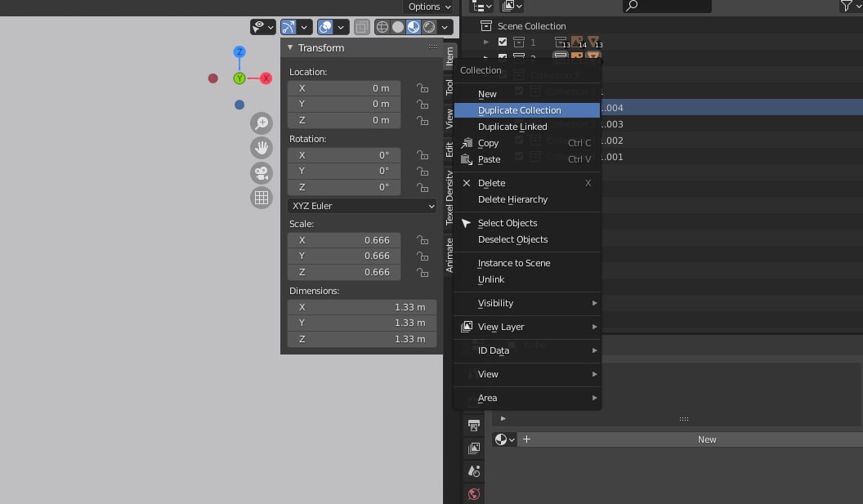The width and height of the screenshot is (863, 504).
Task: Choose Paste in Collection menu
Action: coord(527,159)
